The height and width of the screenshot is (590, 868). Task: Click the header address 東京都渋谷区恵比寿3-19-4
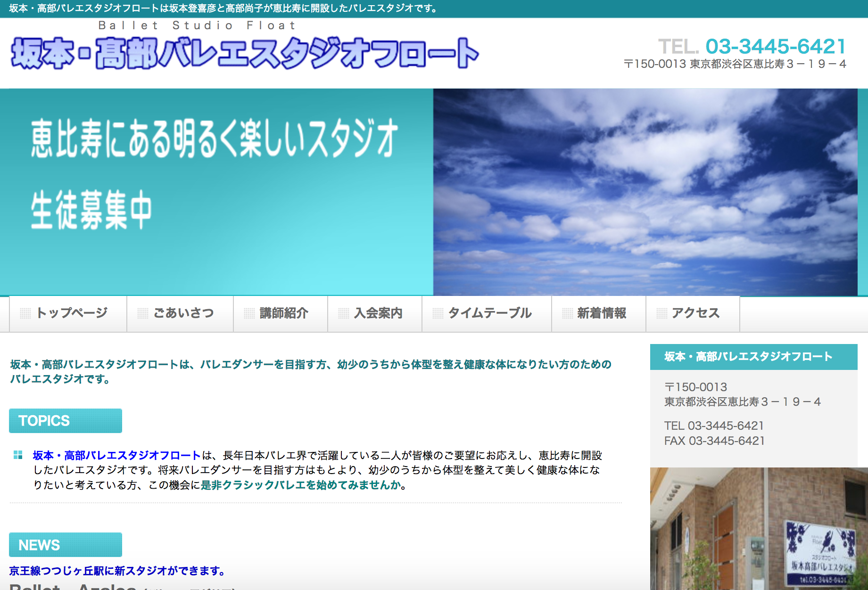pos(768,64)
